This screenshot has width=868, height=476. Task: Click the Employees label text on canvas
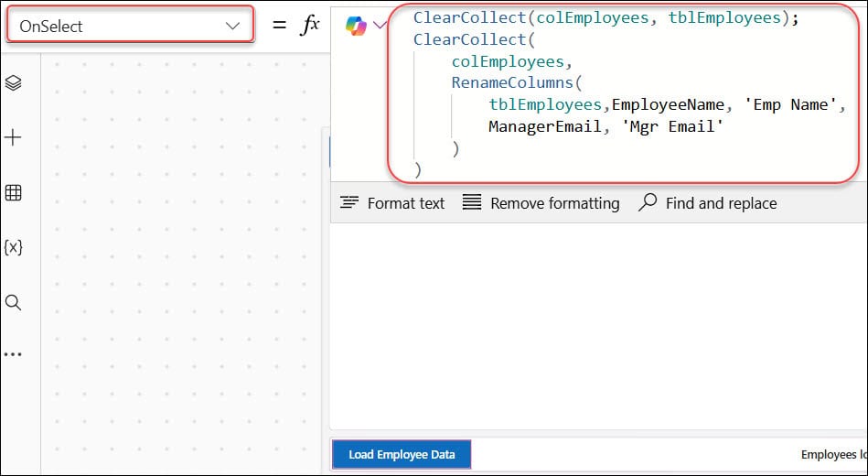pos(834,455)
